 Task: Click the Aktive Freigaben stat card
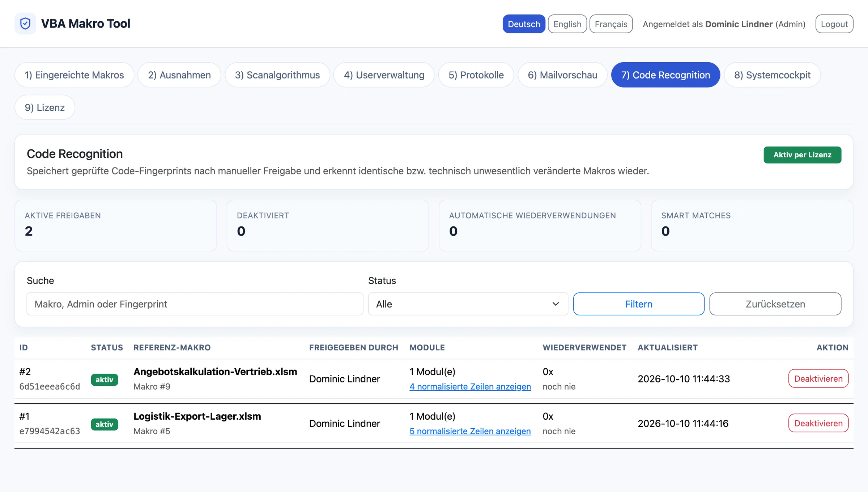tap(116, 225)
